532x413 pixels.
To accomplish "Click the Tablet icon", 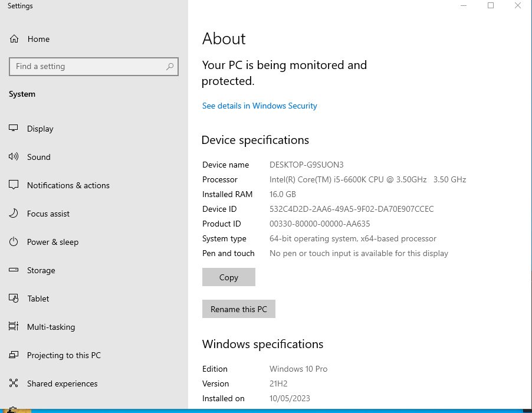I will click(x=13, y=299).
